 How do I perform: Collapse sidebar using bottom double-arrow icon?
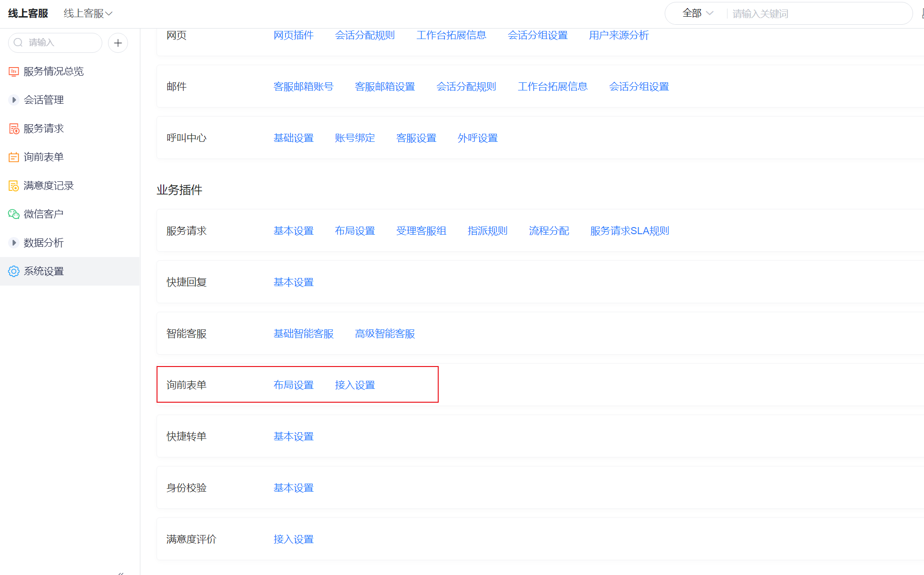tap(121, 573)
